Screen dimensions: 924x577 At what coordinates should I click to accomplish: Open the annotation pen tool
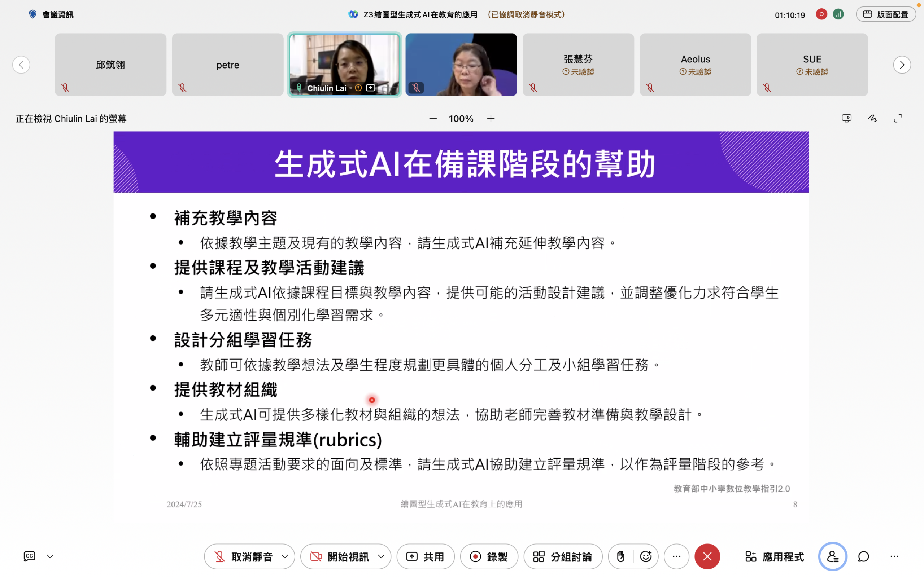coord(872,118)
